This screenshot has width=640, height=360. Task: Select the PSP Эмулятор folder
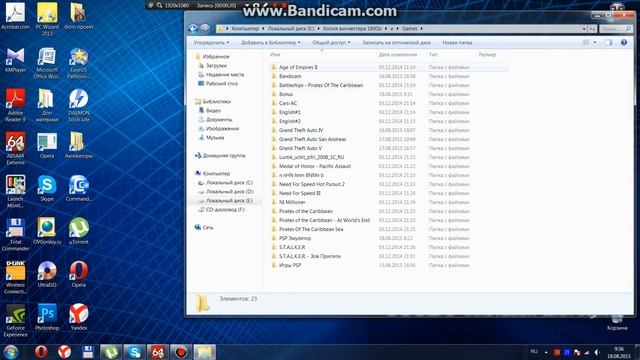(295, 238)
